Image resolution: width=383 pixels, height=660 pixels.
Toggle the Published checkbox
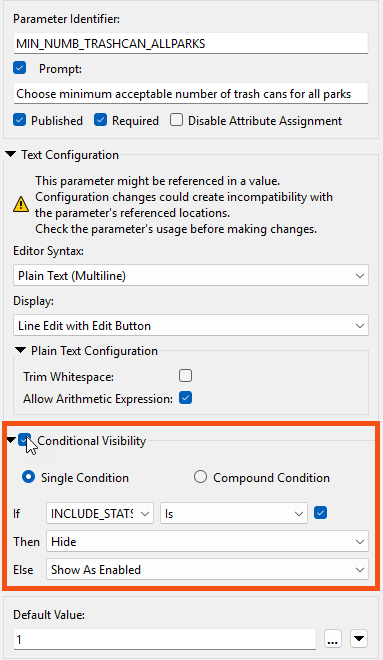[x=20, y=120]
